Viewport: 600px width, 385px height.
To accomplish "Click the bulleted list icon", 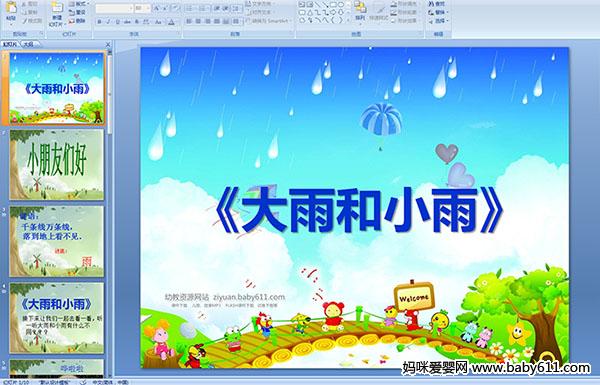I will pos(190,8).
